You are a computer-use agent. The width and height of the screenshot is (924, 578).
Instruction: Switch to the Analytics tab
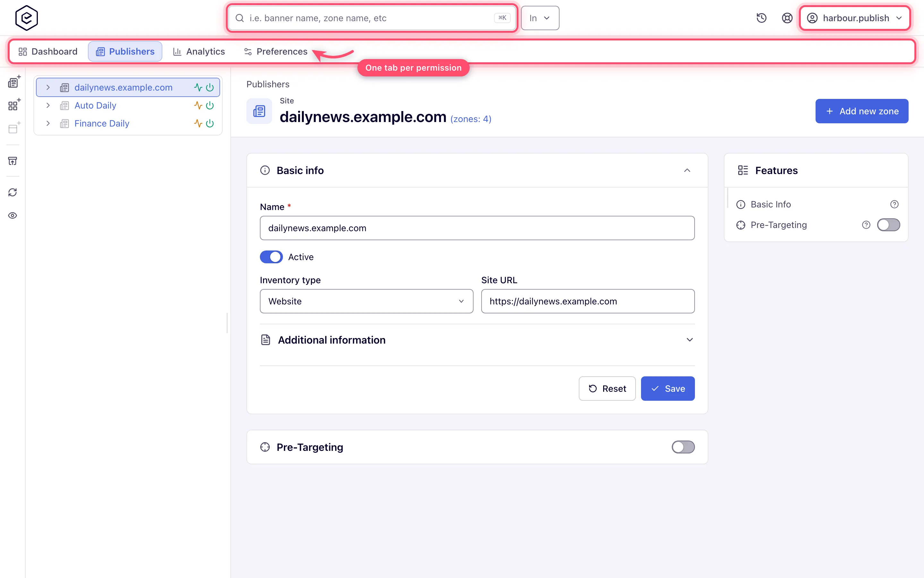pyautogui.click(x=199, y=52)
